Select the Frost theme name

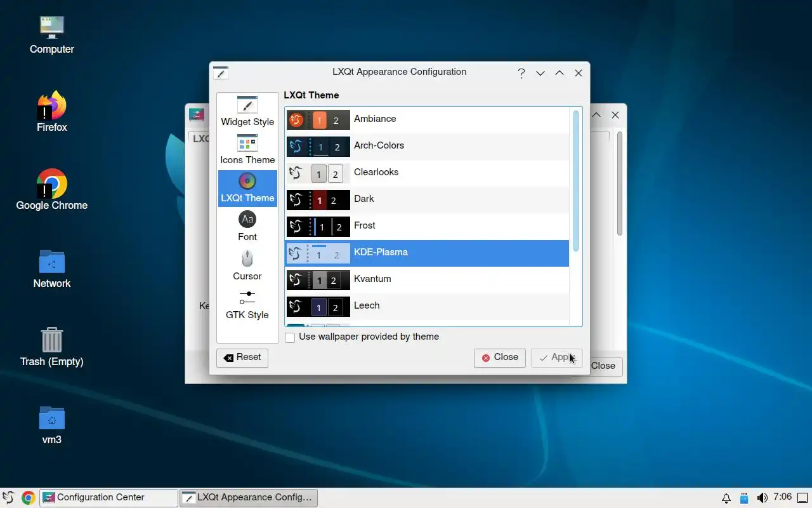(365, 225)
